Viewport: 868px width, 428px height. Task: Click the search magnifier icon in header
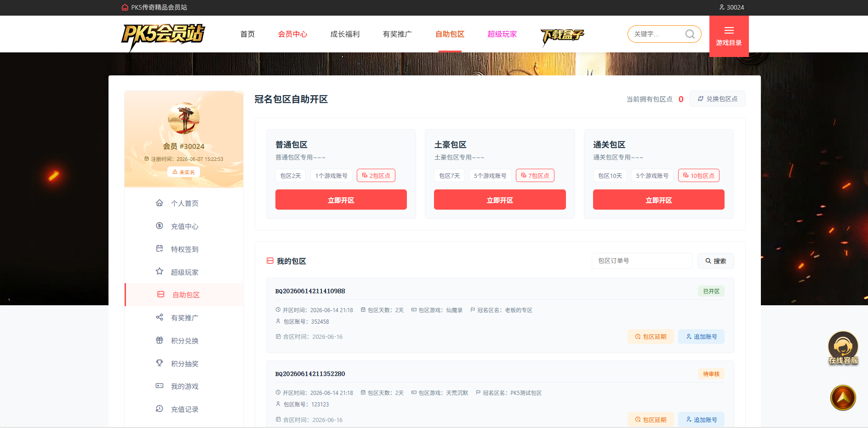(x=690, y=34)
